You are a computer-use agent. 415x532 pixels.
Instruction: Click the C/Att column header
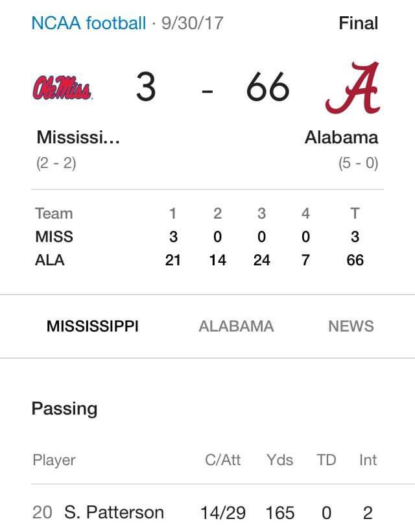coord(223,460)
